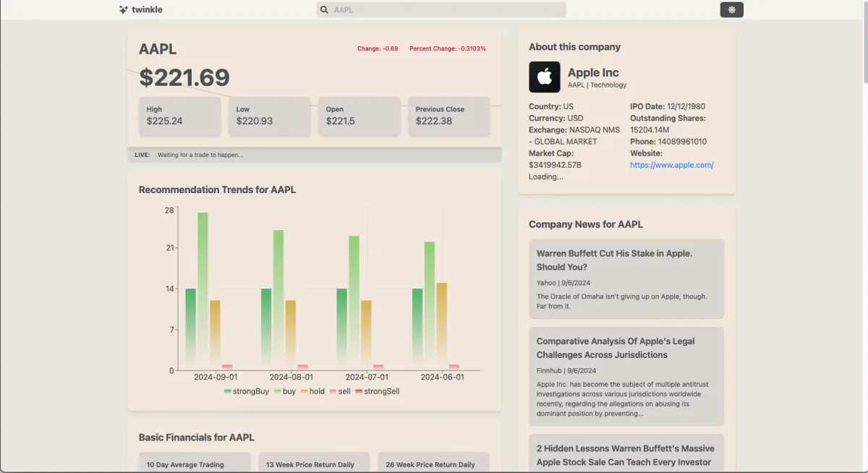Toggle buy series in chart legend
The width and height of the screenshot is (868, 473).
285,391
